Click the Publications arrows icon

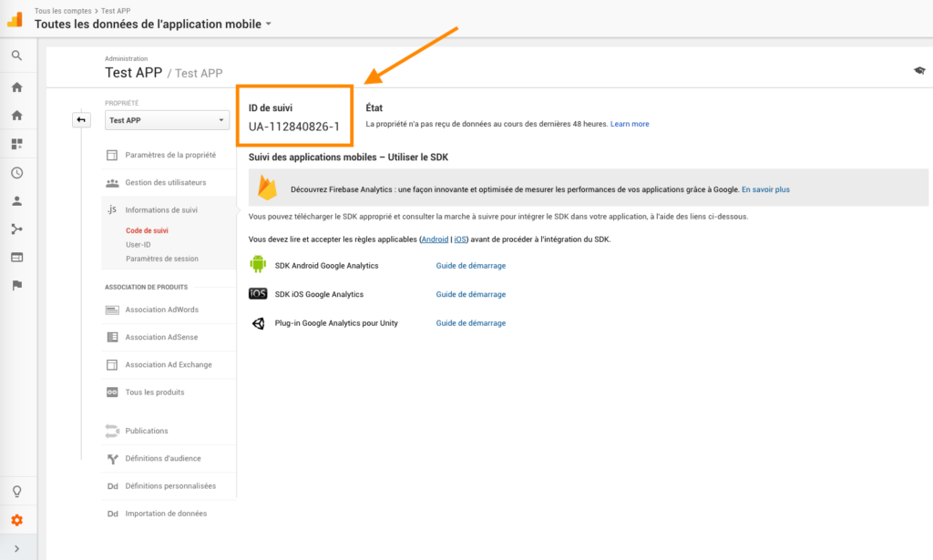click(x=112, y=431)
